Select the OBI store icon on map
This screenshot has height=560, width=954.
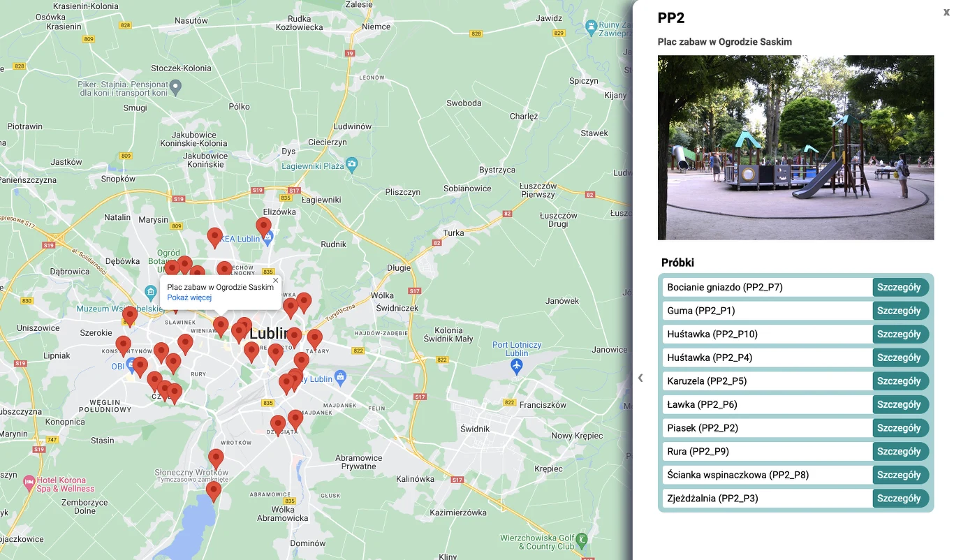click(x=132, y=366)
